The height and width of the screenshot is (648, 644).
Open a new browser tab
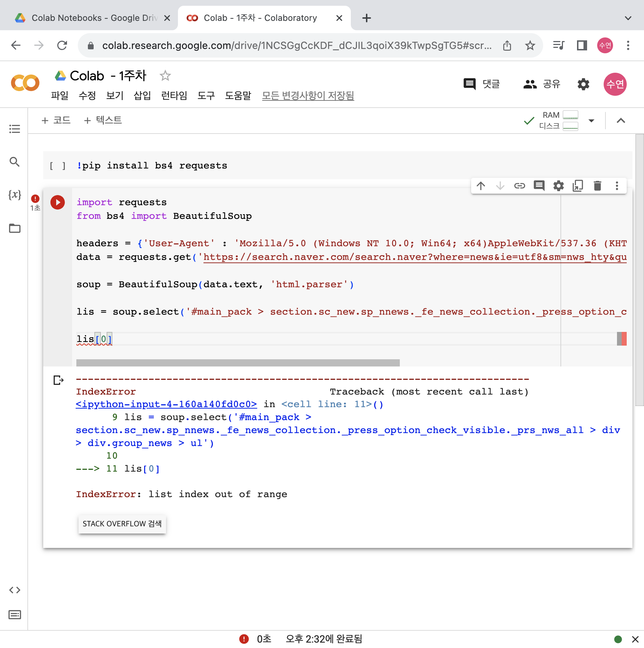[x=367, y=18]
